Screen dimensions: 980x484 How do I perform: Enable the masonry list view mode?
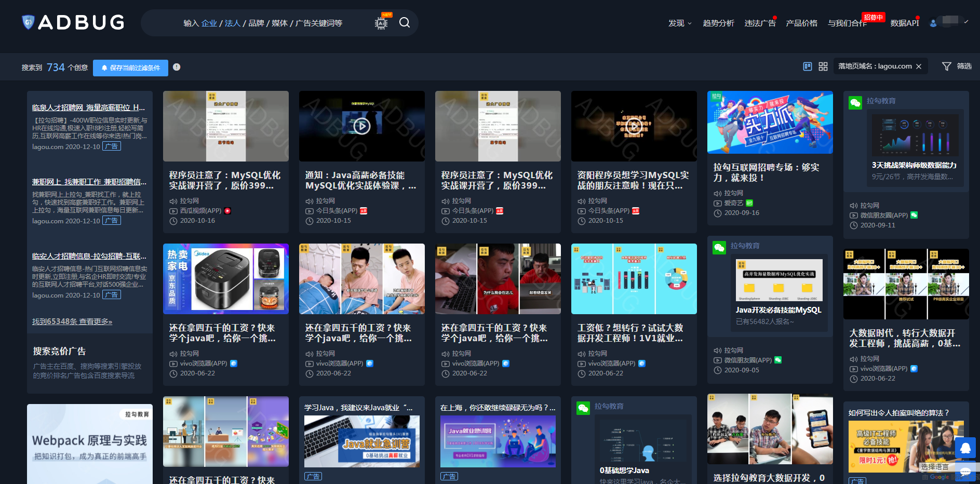click(x=807, y=66)
